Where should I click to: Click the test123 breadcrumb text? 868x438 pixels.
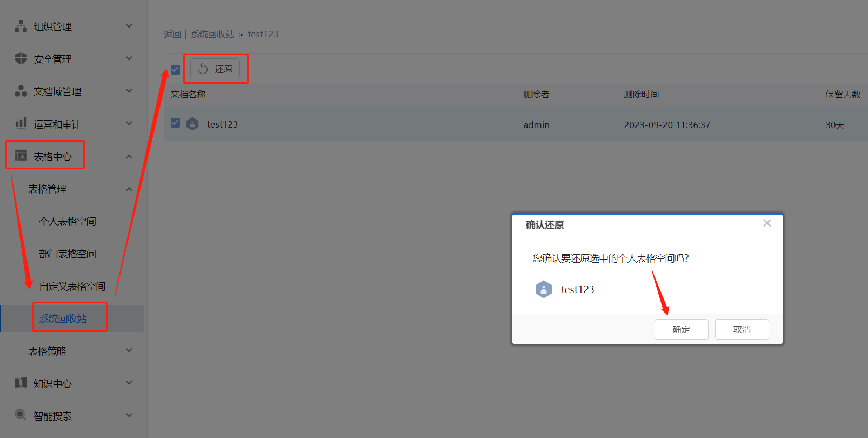click(x=263, y=34)
